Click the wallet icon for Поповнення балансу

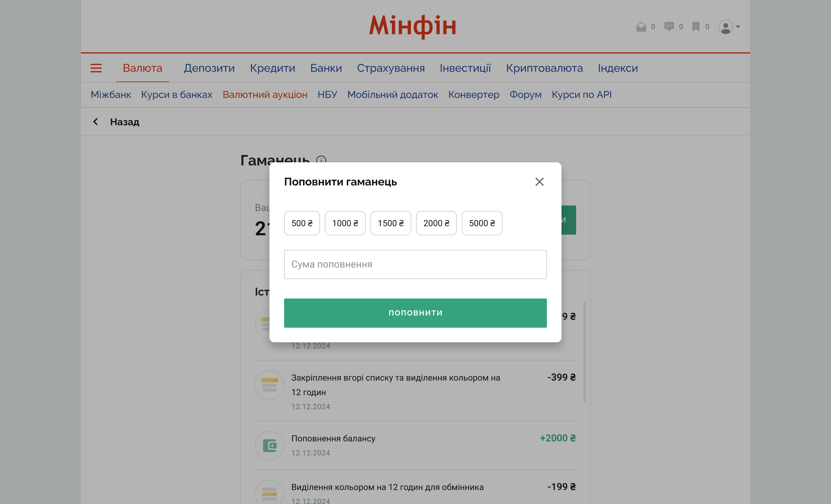(269, 445)
